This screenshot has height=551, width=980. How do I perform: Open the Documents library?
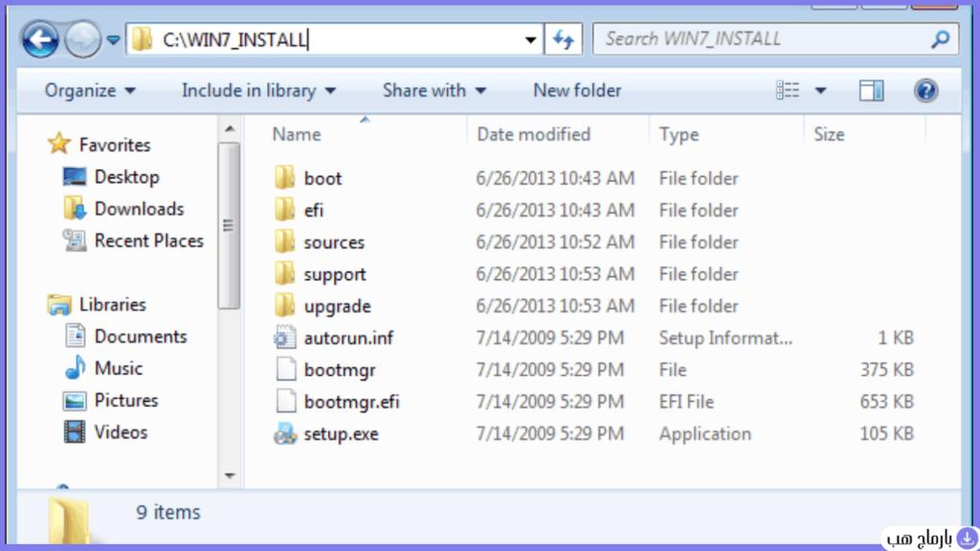tap(141, 336)
